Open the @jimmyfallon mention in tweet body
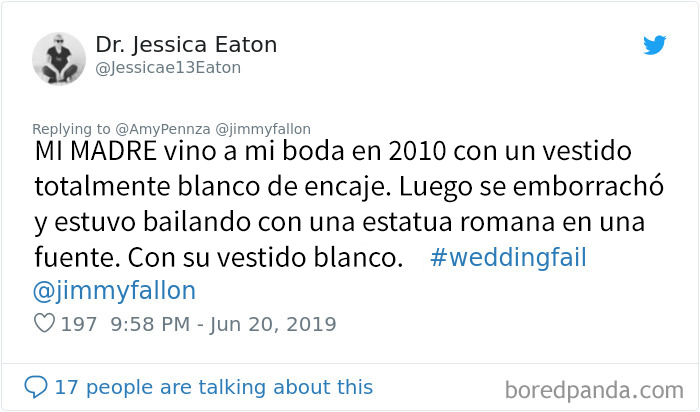 114,291
